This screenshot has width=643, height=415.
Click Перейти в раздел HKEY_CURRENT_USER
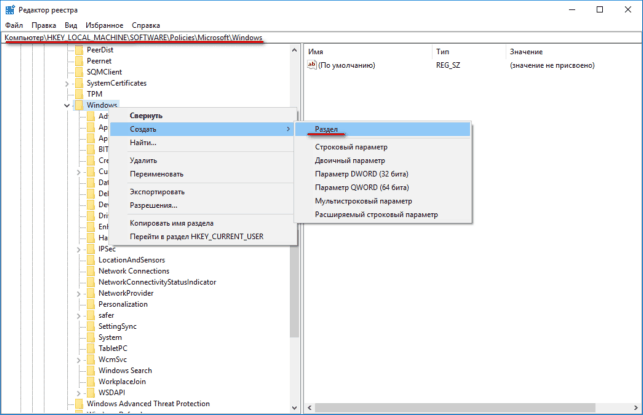[x=203, y=237]
